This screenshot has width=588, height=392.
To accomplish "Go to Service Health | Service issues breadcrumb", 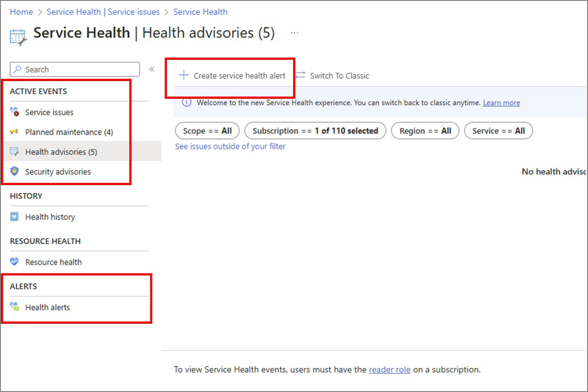I will tap(103, 12).
